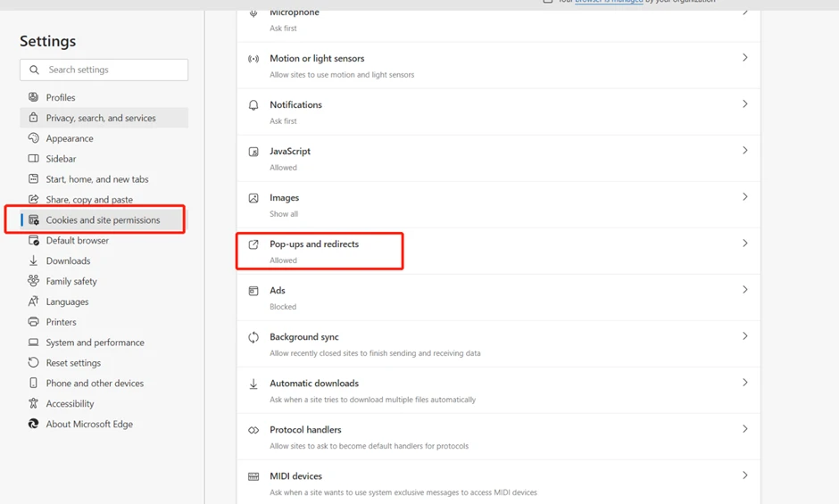
Task: Click the Search settings input field
Action: pos(104,70)
